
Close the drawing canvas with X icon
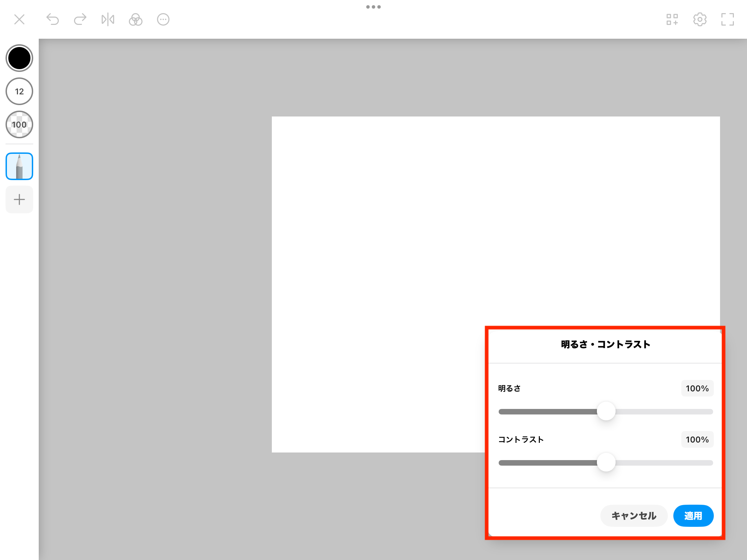click(19, 19)
